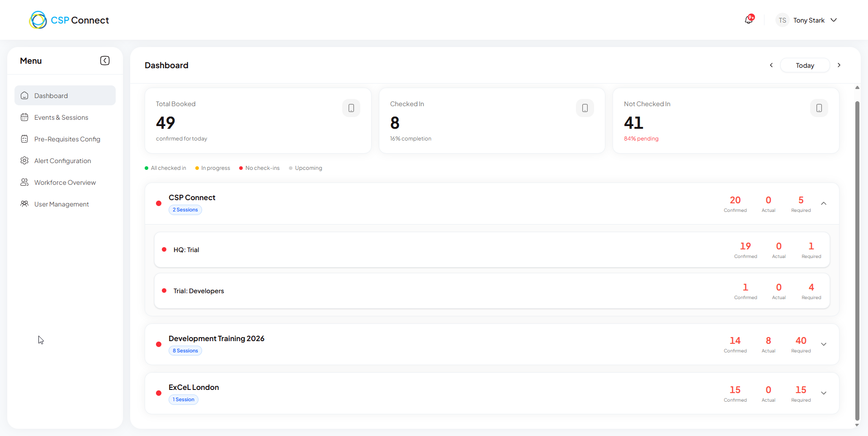This screenshot has width=868, height=436.
Task: Click the In progress legend dot
Action: pos(197,168)
